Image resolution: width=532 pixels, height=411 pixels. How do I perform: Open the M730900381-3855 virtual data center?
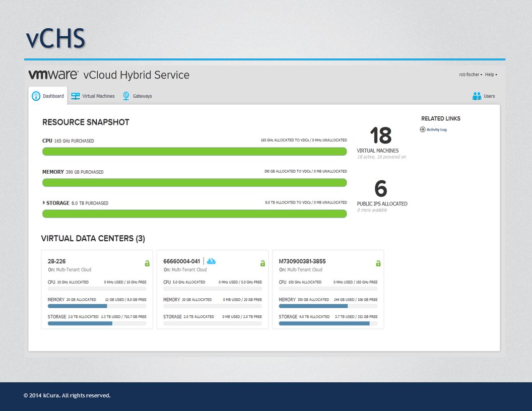pyautogui.click(x=302, y=261)
